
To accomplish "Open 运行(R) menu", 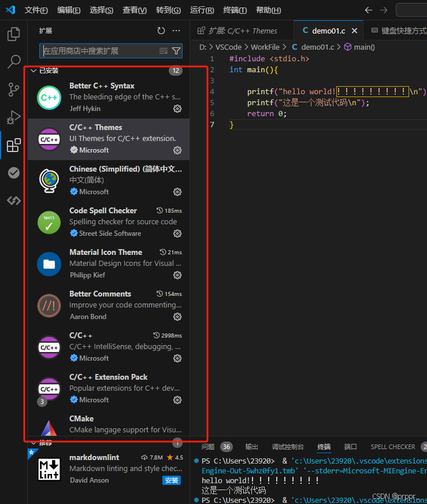I will (202, 10).
